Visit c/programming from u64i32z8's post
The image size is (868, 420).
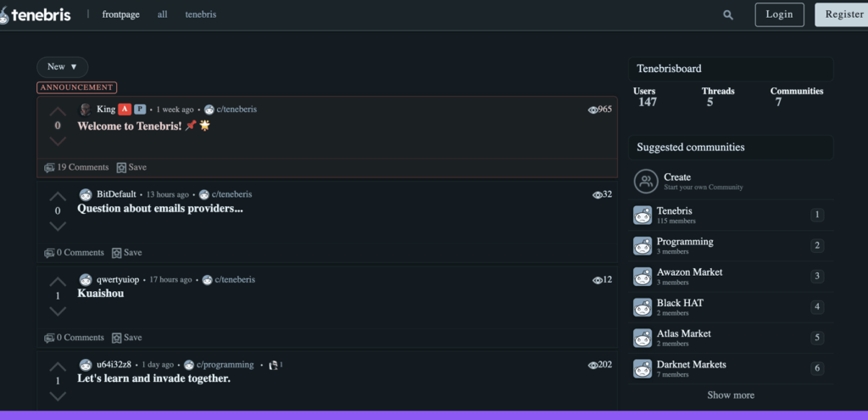[225, 365]
